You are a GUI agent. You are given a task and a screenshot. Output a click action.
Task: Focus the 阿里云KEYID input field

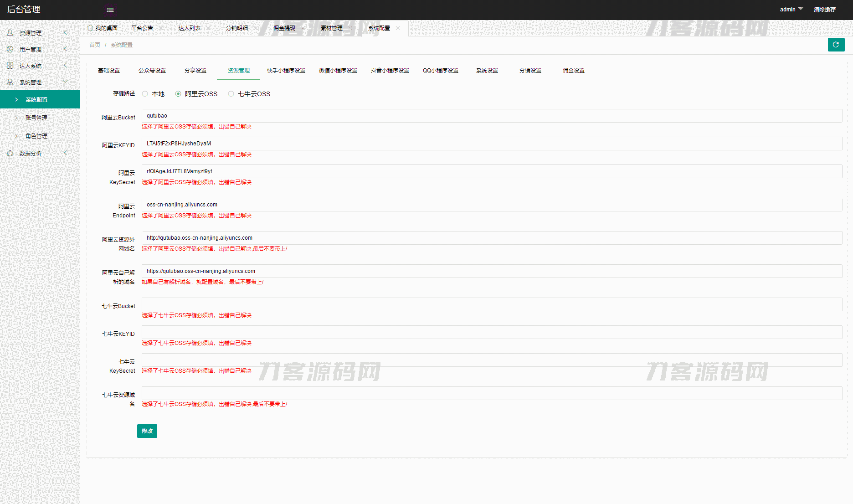tap(492, 144)
